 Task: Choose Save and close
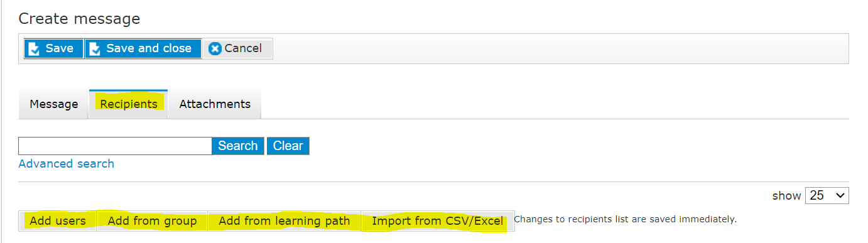point(143,48)
